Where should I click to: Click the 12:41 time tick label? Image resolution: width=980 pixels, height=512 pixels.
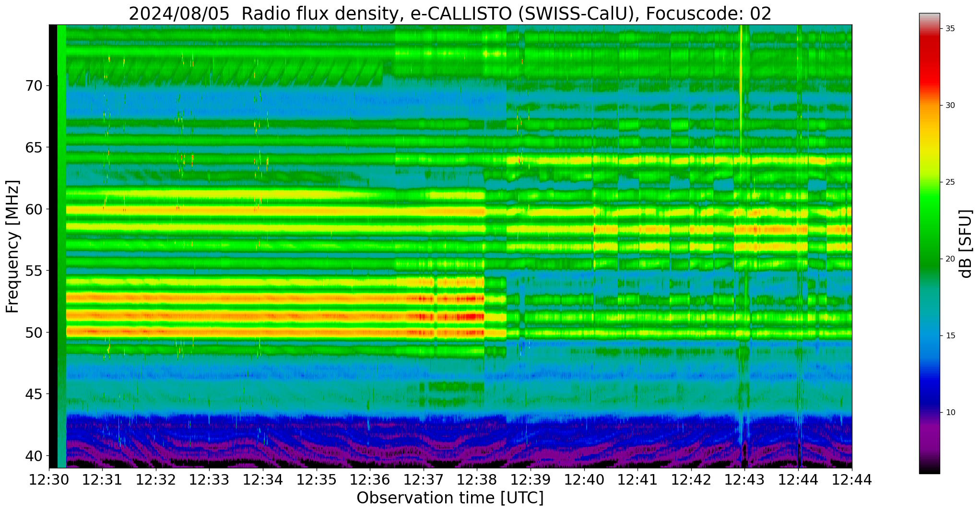[638, 479]
